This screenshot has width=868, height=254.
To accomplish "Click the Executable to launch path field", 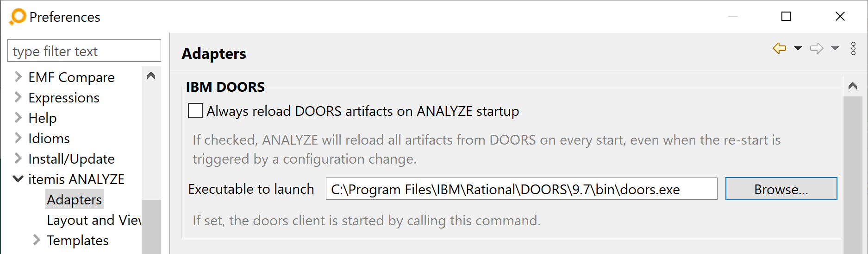I will click(x=521, y=189).
